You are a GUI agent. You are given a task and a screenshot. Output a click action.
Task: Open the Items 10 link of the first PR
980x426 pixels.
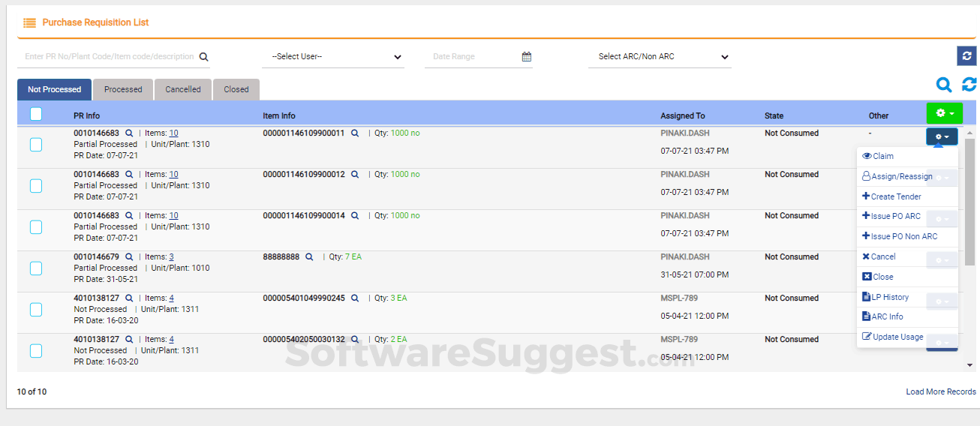pyautogui.click(x=173, y=133)
